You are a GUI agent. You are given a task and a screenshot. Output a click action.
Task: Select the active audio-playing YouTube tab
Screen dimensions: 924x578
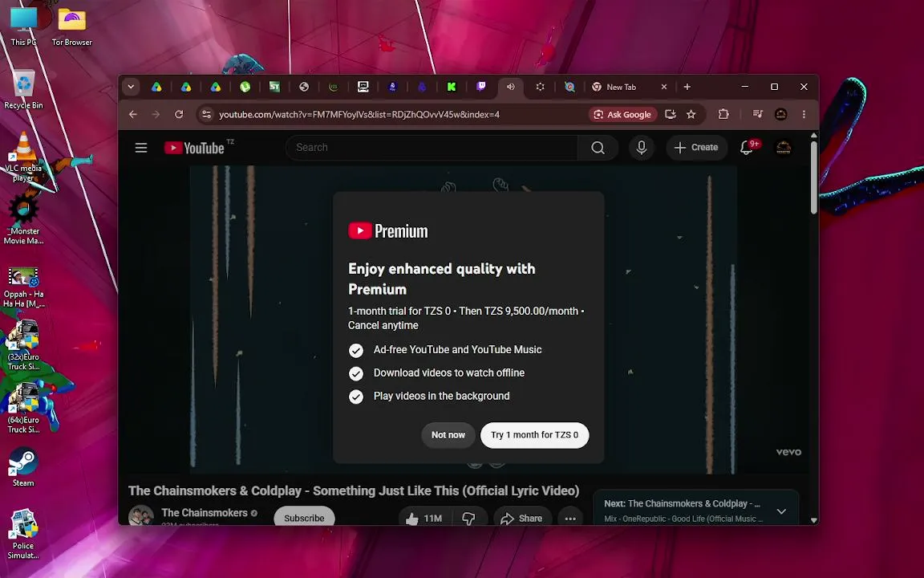pos(510,87)
